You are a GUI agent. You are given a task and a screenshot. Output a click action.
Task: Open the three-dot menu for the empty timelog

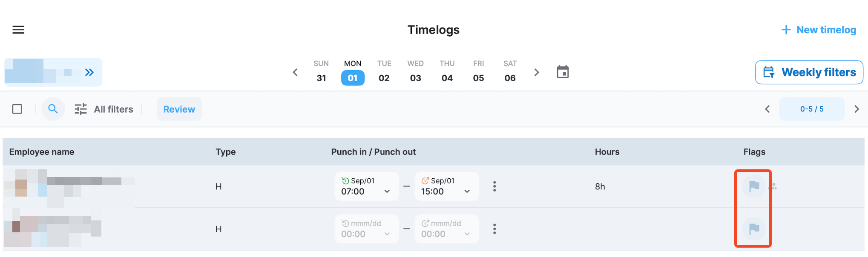[x=494, y=229]
